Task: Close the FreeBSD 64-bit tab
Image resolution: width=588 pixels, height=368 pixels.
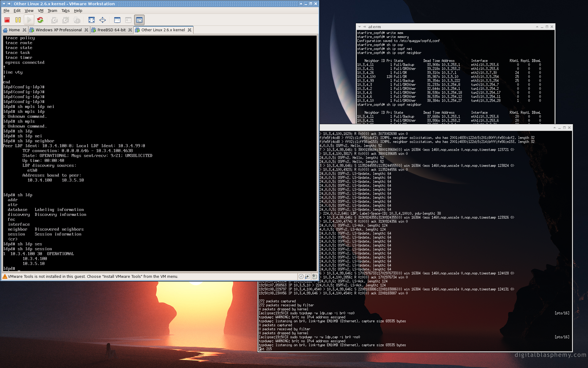Action: [x=130, y=30]
